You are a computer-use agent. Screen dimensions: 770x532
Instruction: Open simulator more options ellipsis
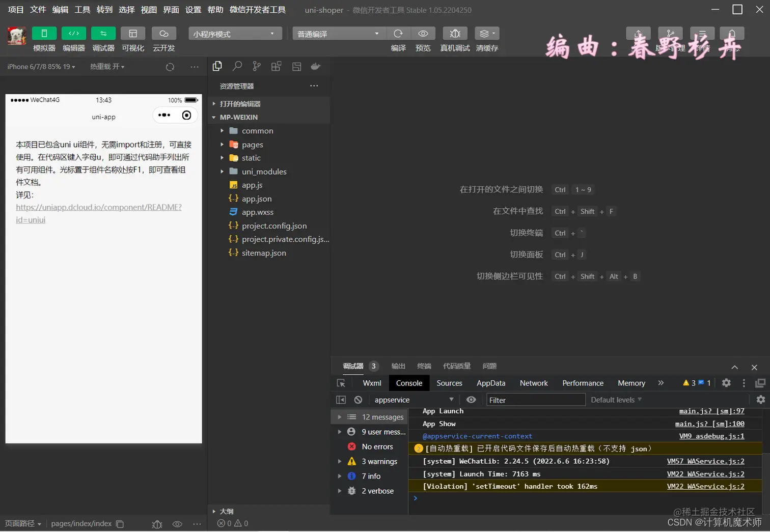tap(195, 67)
